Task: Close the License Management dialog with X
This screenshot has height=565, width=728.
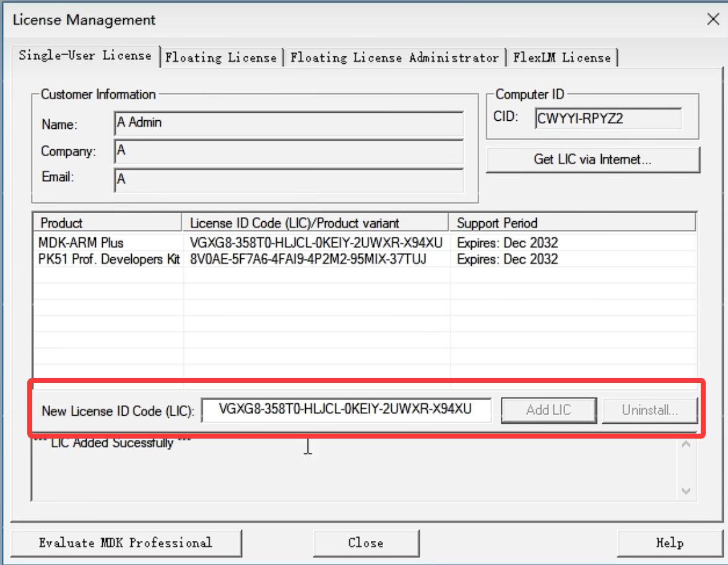Action: point(713,19)
